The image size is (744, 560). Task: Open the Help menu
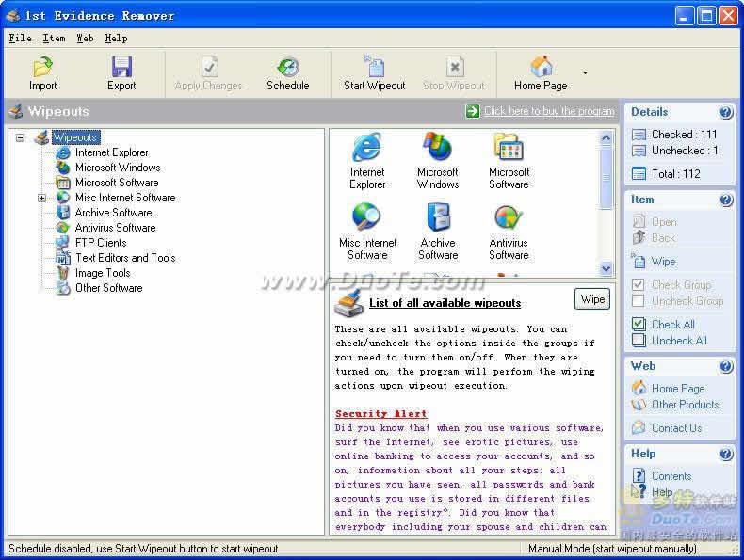[x=116, y=39]
